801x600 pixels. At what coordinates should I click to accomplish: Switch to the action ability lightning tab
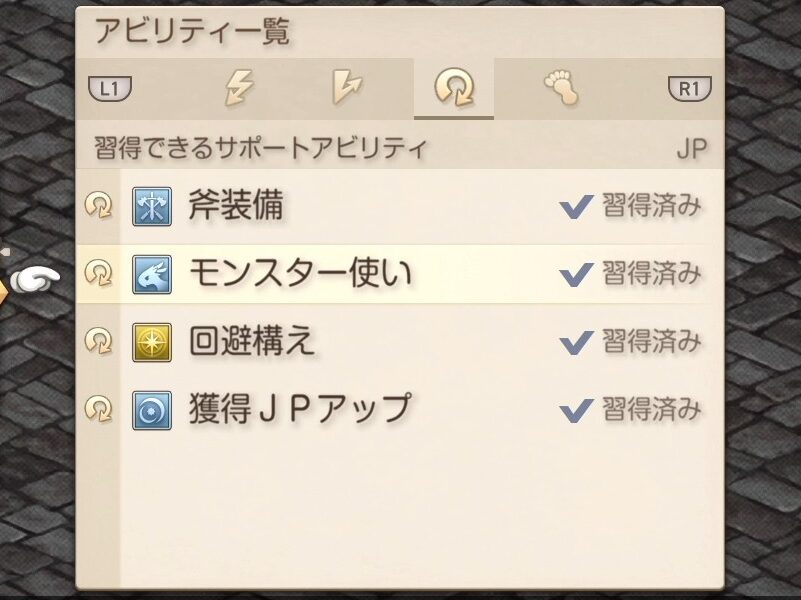point(239,90)
